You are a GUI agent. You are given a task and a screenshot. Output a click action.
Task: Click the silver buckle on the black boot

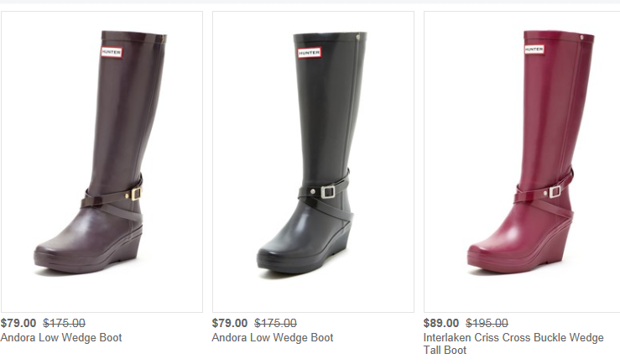[x=328, y=192]
